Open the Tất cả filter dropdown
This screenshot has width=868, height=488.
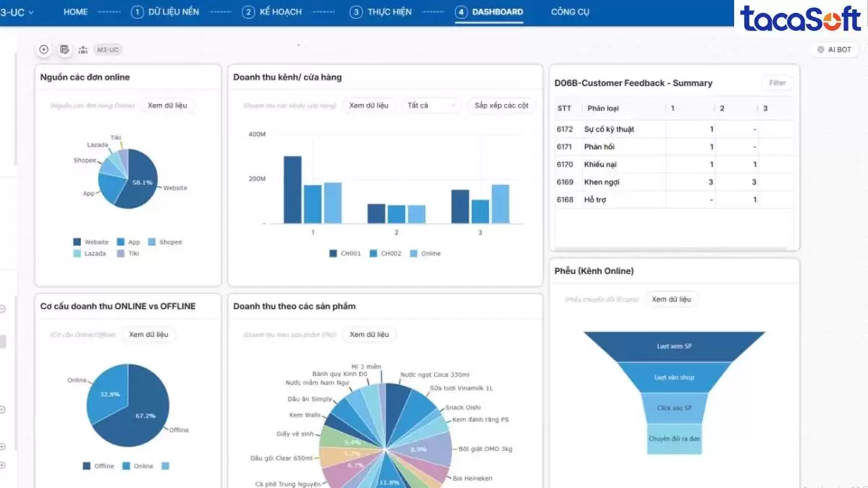coord(431,106)
